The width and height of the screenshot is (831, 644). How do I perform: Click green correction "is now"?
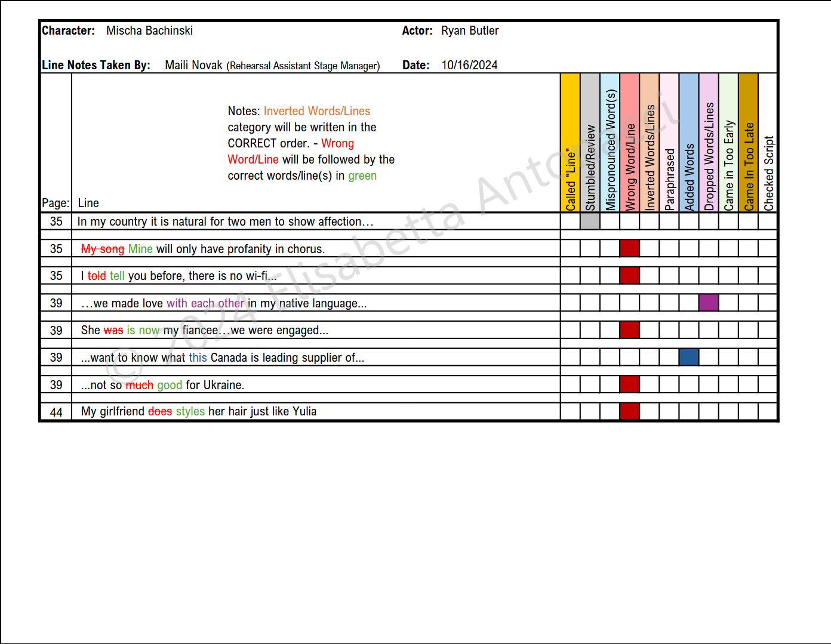143,330
